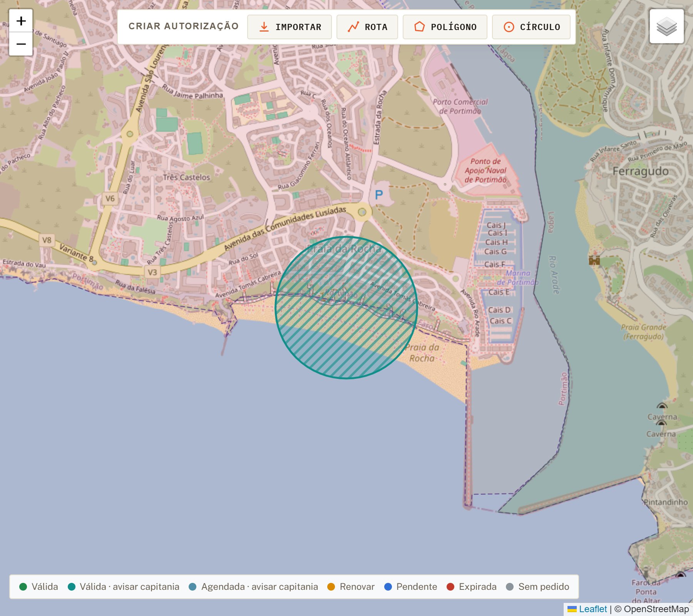Start drawing a Rota
693x616 pixels.
click(367, 27)
